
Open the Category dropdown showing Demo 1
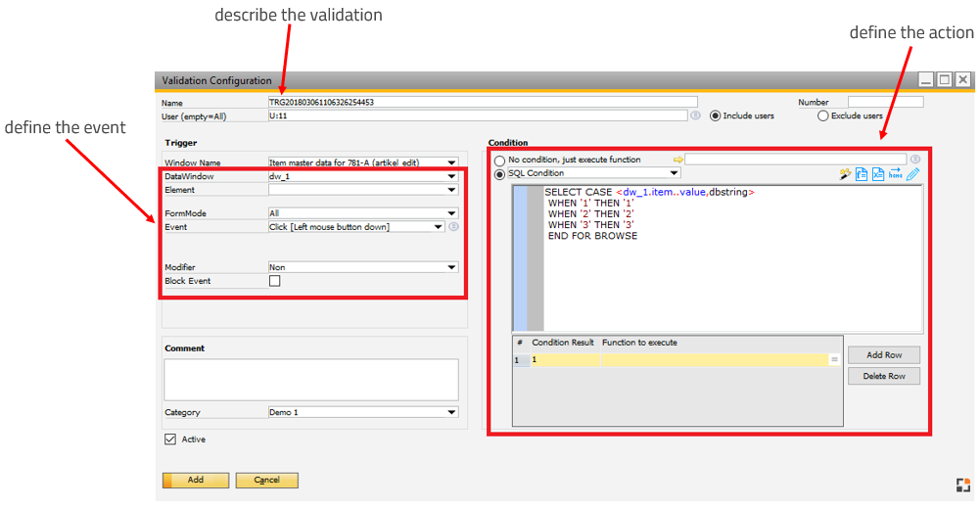[451, 413]
